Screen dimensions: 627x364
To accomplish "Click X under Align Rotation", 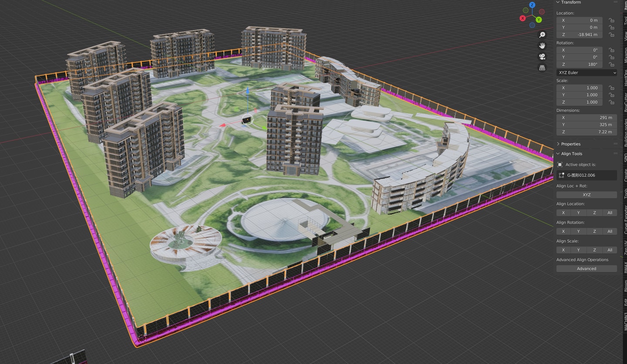I will click(x=563, y=231).
